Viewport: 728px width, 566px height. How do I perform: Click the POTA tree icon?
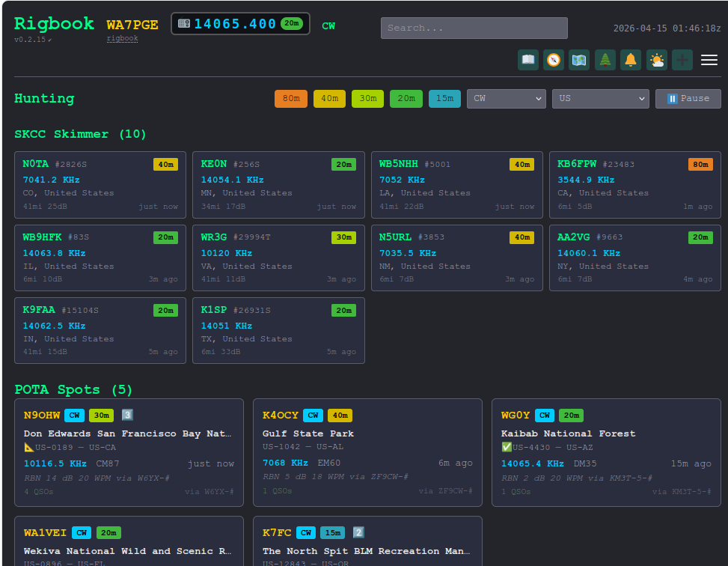click(x=604, y=60)
